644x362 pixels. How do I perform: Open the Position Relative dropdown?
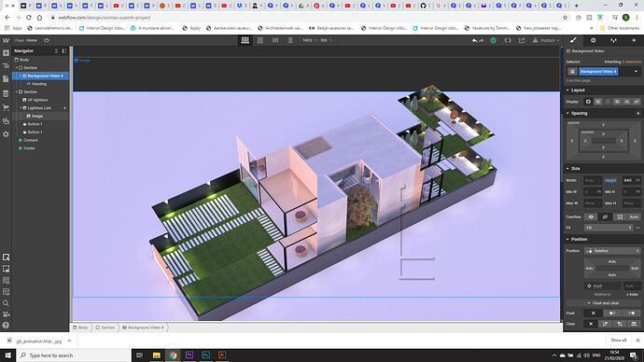(x=612, y=251)
